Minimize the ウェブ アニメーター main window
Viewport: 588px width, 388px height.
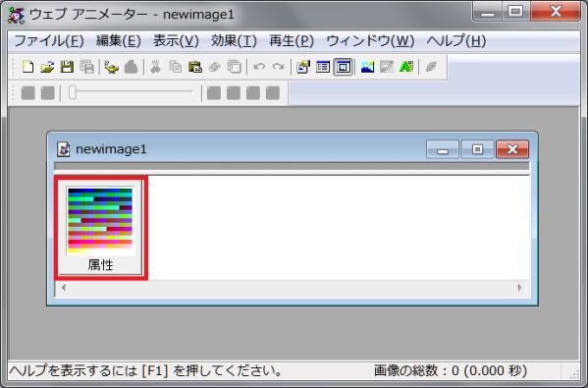[x=488, y=12]
